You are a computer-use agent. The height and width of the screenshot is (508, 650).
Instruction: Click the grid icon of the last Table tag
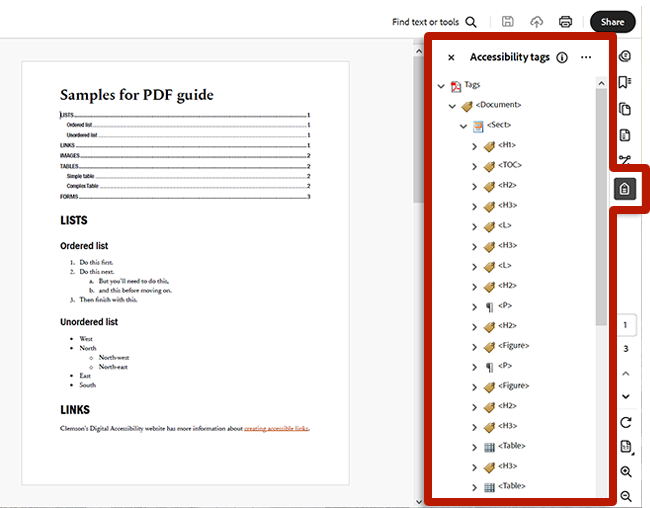[490, 488]
